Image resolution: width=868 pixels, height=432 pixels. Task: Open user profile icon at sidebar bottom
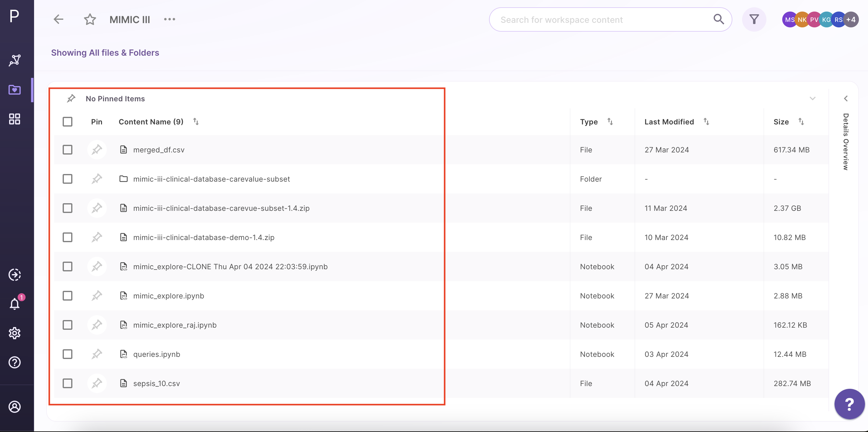tap(15, 407)
